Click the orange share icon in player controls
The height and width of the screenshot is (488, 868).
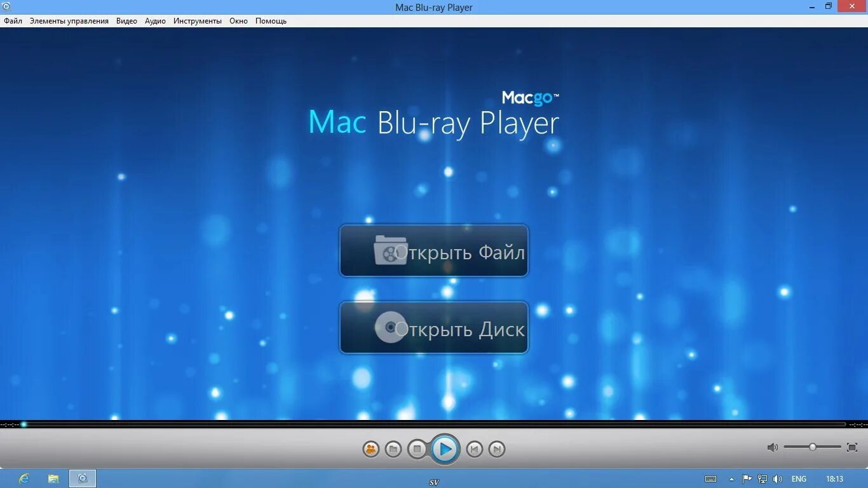point(371,449)
